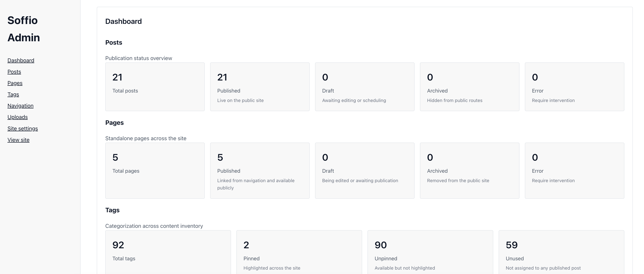Image resolution: width=644 pixels, height=274 pixels.
Task: Select the posts Error card
Action: (574, 86)
